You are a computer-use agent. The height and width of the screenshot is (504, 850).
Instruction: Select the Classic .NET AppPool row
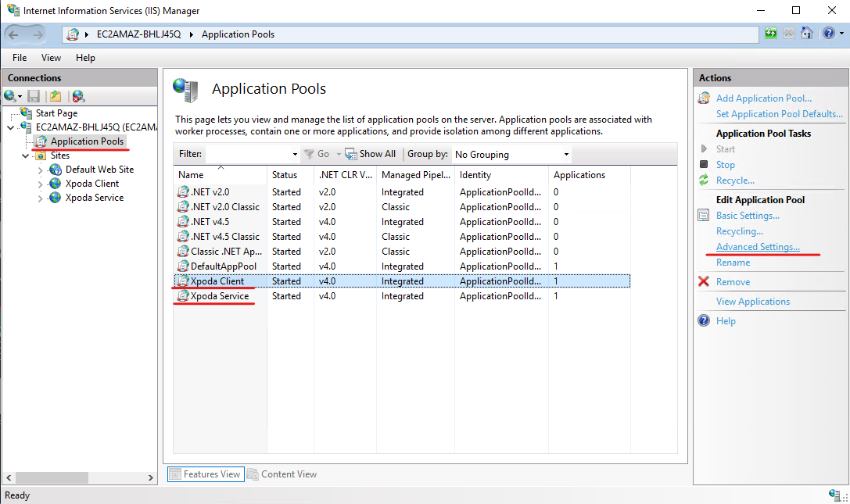pyautogui.click(x=402, y=252)
